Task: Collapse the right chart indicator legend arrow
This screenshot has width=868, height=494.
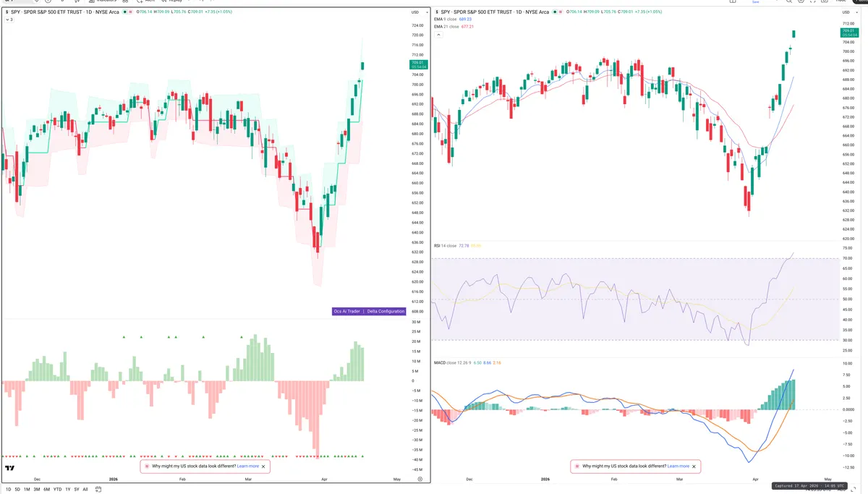Action: (438, 34)
